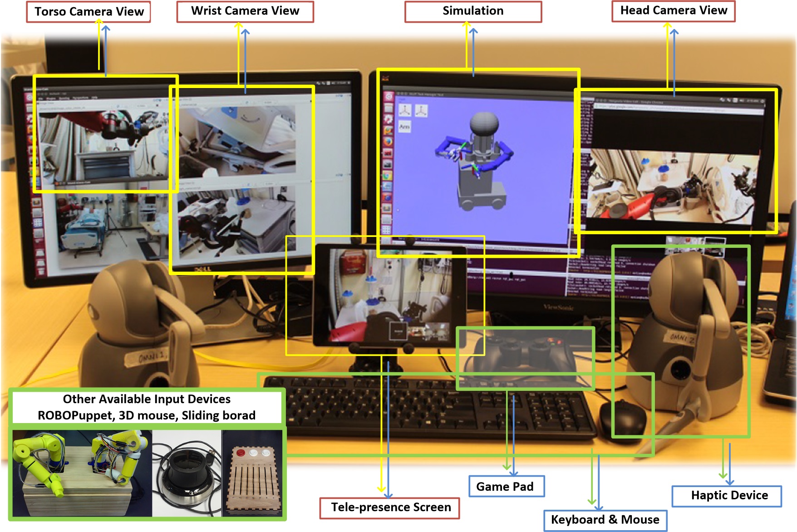Click the first coordinate-axes button in the simulation
Screen dimensions: 797x532
pos(405,110)
